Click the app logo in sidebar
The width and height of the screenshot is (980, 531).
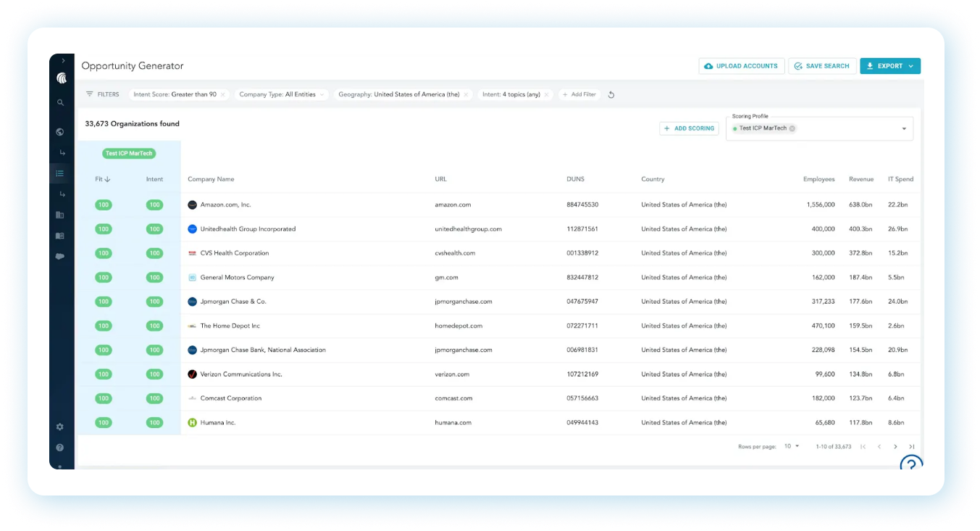[x=62, y=79]
